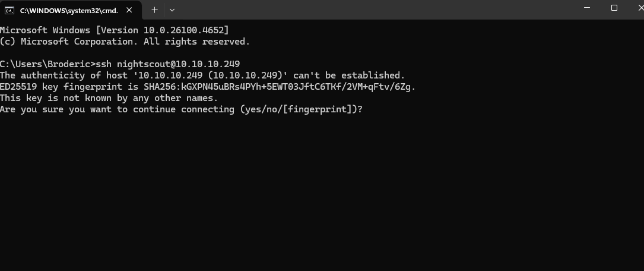Click the SHA256 key fingerprint string
This screenshot has height=271, width=644.
[x=279, y=87]
